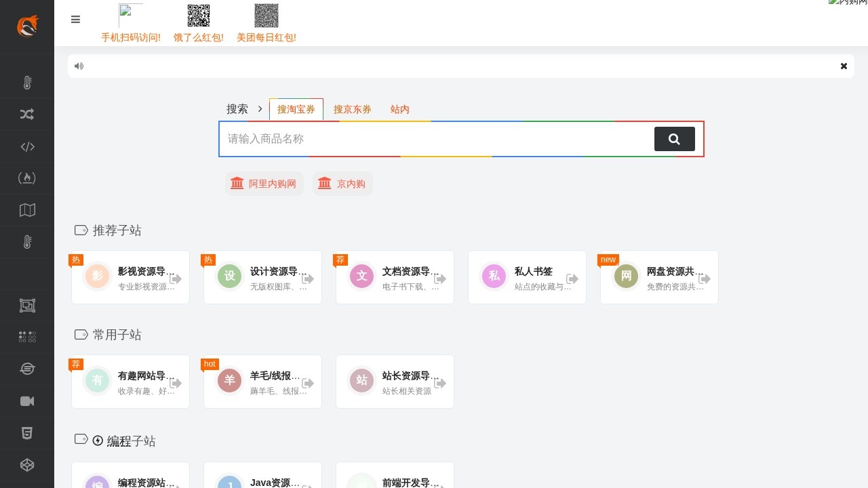Open the map icon in the left sidebar
The height and width of the screenshot is (488, 868).
[27, 210]
